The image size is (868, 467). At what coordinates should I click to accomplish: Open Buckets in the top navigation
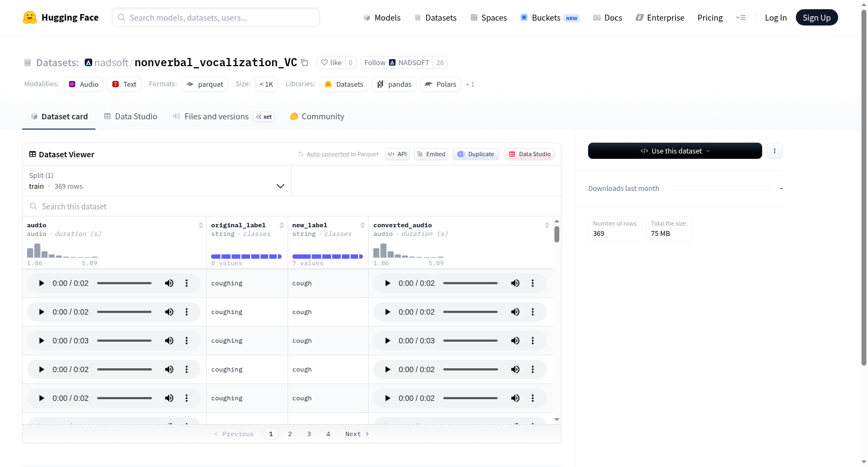550,18
